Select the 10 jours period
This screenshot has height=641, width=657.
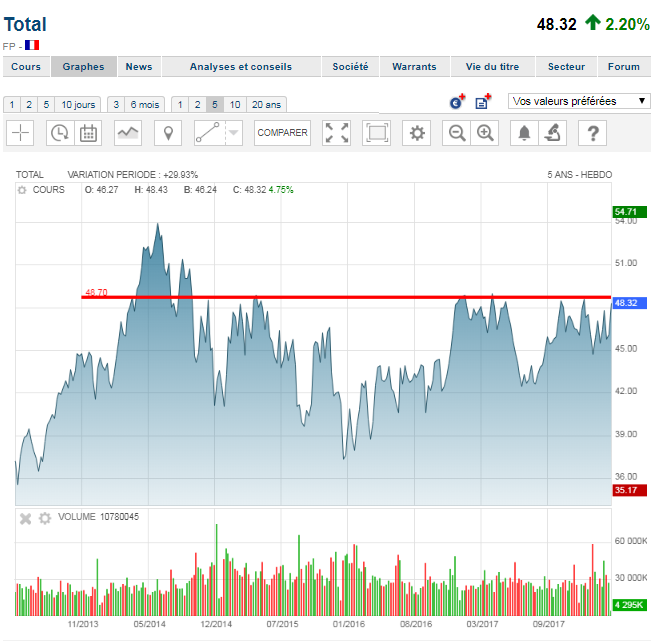(78, 105)
